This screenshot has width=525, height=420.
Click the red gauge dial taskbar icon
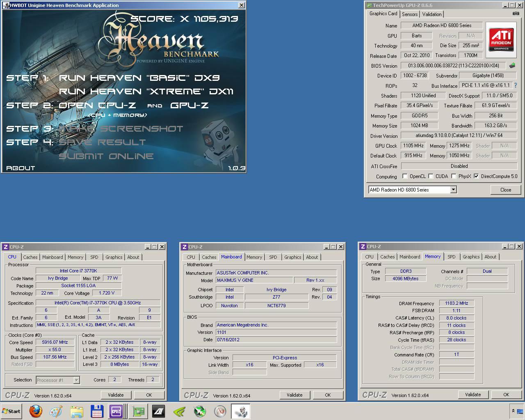(x=220, y=411)
